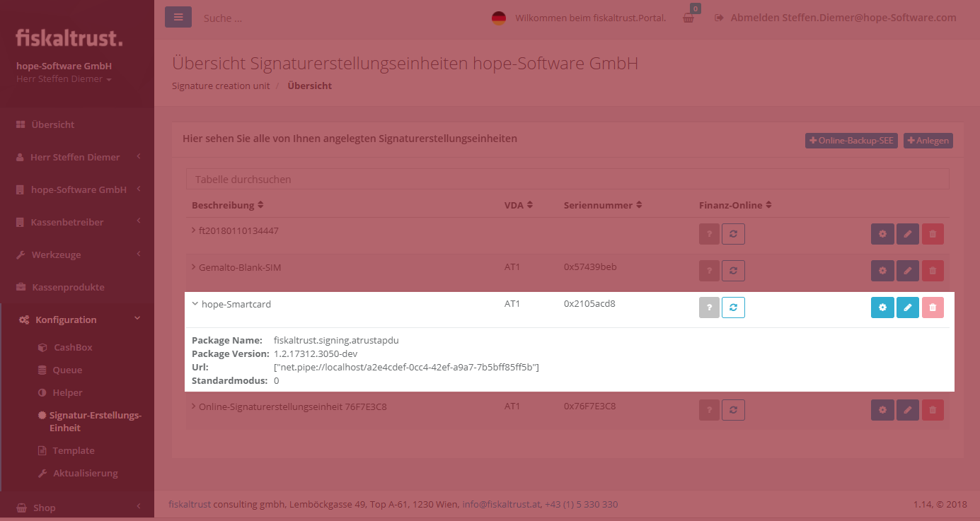Delete the hope-Smartcard entry
980x521 pixels.
933,308
